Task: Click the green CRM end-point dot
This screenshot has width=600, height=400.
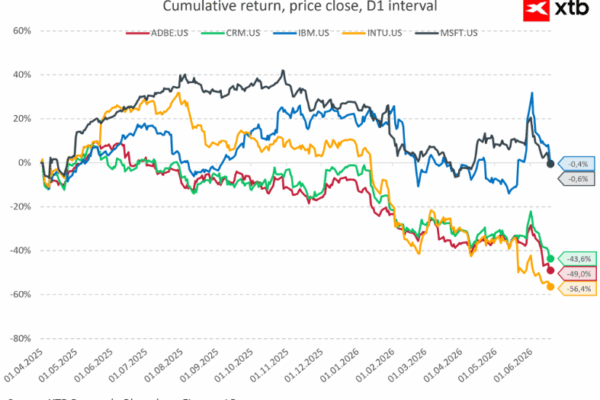Action: [551, 259]
